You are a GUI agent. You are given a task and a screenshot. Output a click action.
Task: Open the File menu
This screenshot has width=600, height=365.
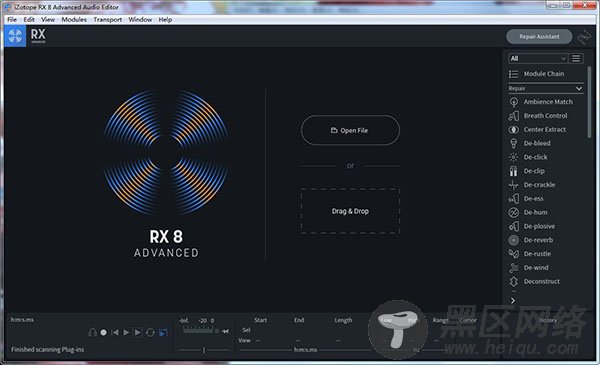pos(12,20)
